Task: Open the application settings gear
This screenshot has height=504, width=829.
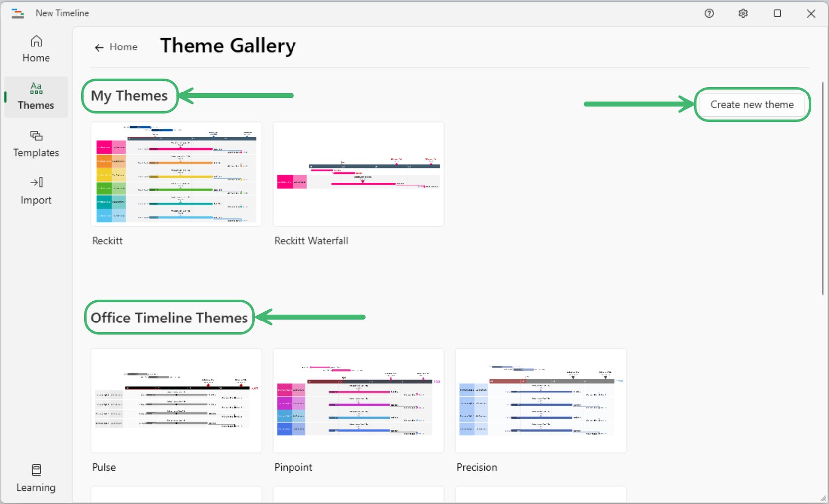Action: pyautogui.click(x=743, y=13)
